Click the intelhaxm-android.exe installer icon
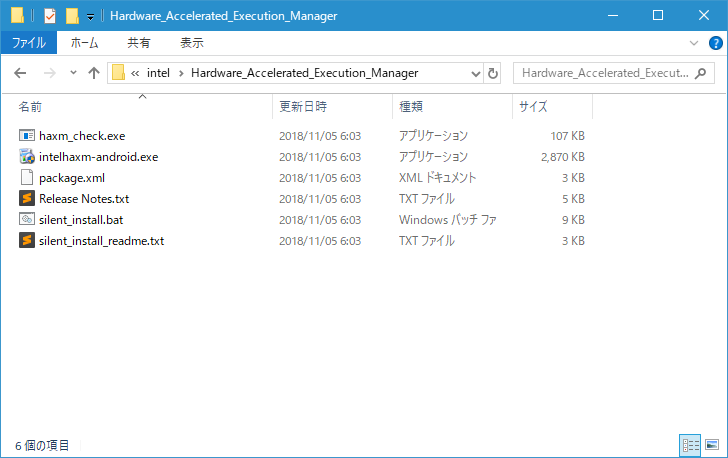 point(27,157)
